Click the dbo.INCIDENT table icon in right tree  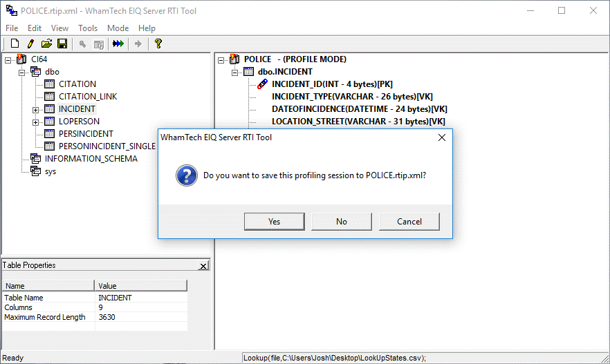coord(248,71)
